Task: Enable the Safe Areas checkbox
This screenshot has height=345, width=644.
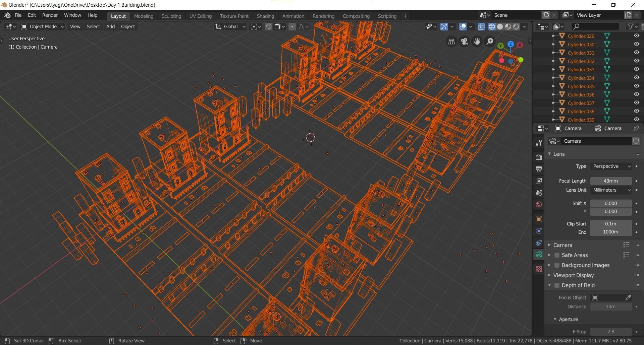Action: (557, 255)
